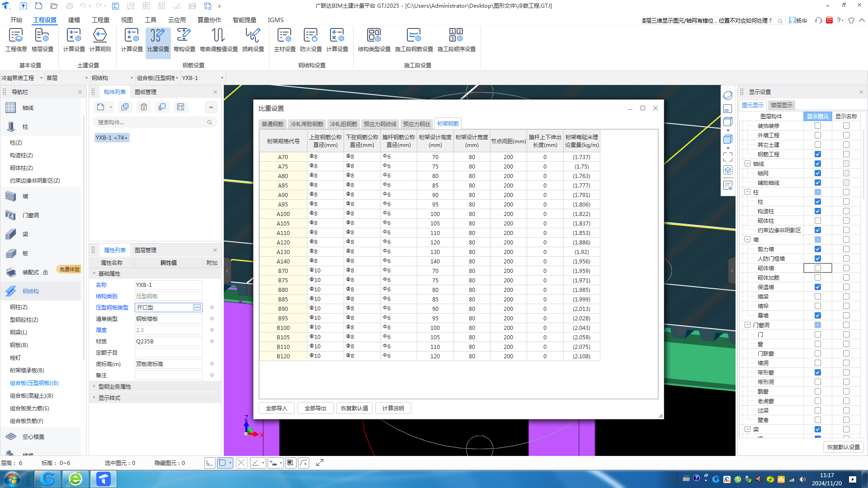The width and height of the screenshot is (868, 488).
Task: Click the save icon in the title bar
Action: [69, 6]
